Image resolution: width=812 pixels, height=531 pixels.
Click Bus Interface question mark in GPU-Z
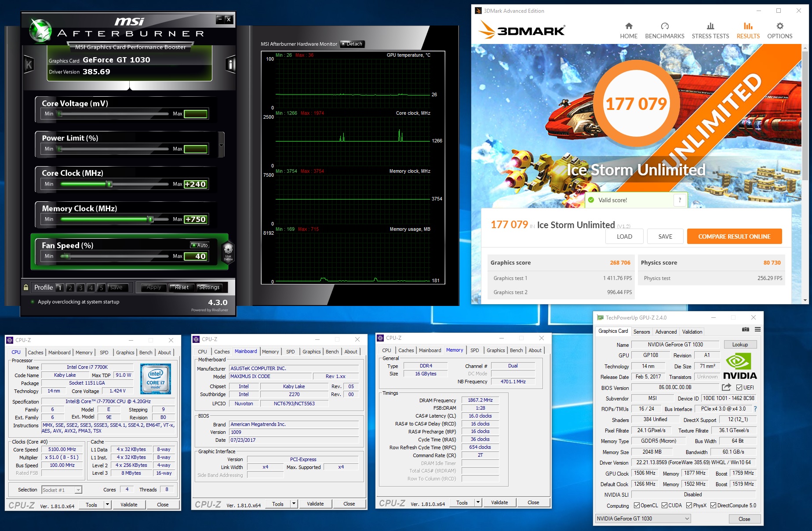pos(755,409)
